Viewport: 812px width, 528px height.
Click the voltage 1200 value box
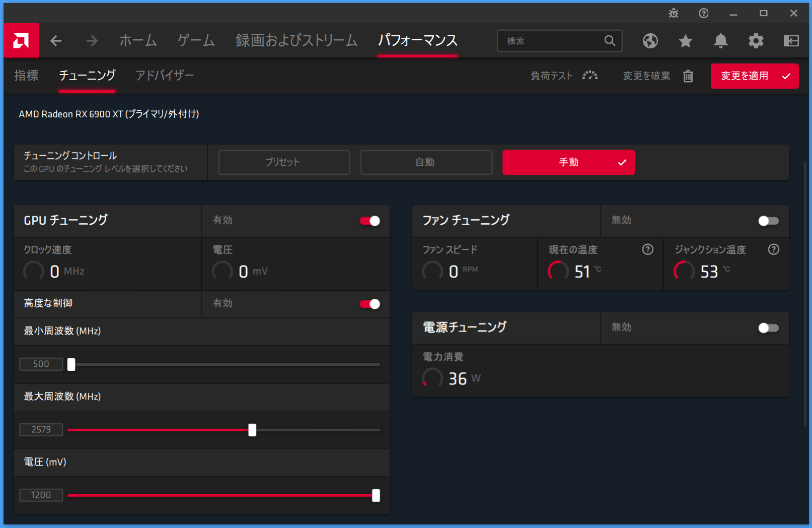tap(41, 495)
